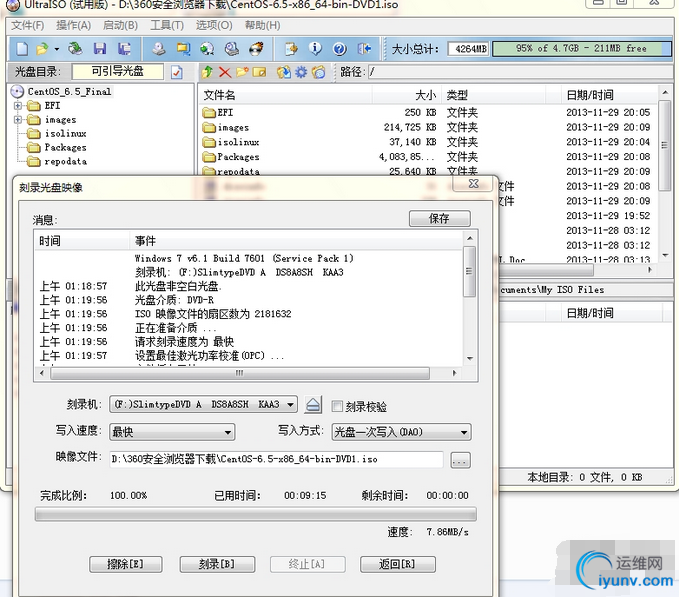This screenshot has width=679, height=597.
Task: Click the 擦除[E] button
Action: pyautogui.click(x=126, y=565)
